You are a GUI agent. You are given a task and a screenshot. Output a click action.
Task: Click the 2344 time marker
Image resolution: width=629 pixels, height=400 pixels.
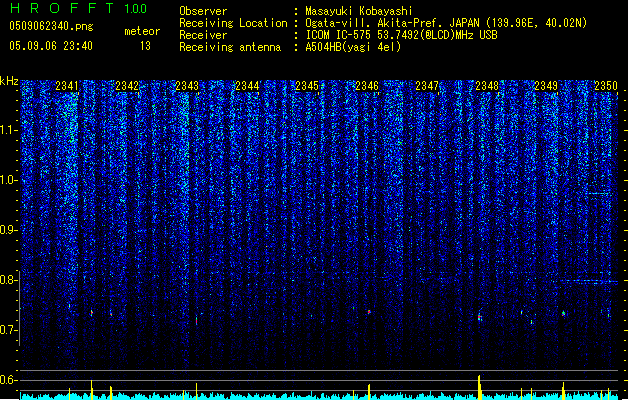point(247,86)
